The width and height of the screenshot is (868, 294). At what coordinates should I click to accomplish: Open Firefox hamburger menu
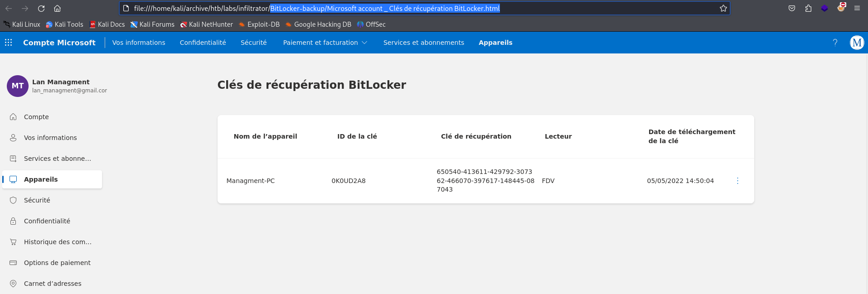point(857,8)
